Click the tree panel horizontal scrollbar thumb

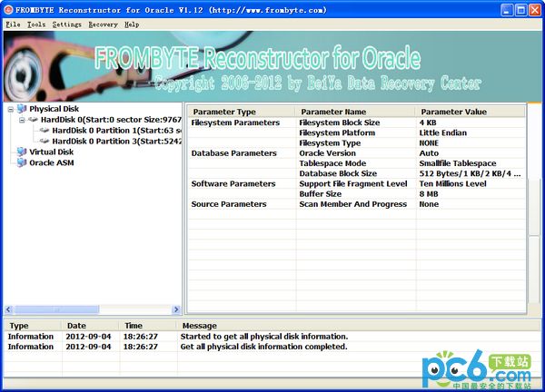click(56, 309)
